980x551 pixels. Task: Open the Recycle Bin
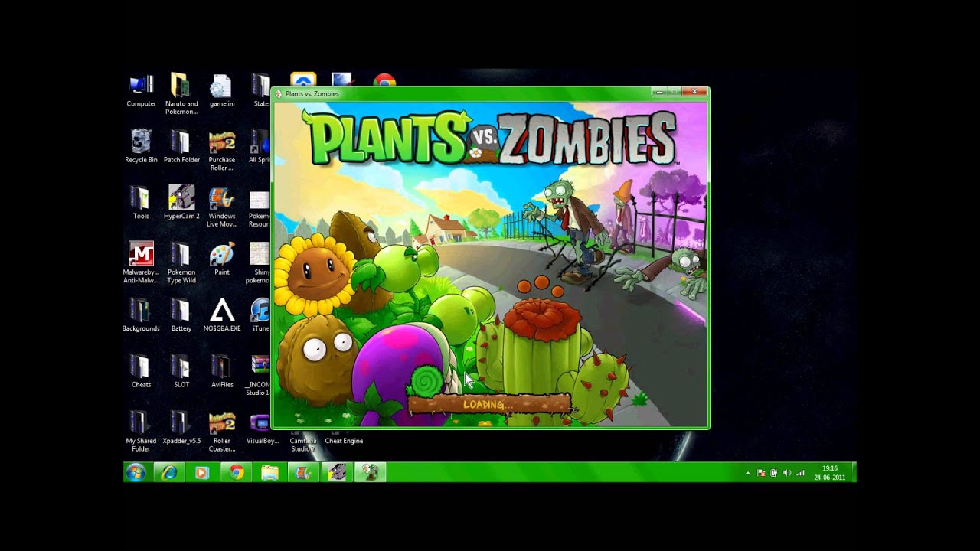[x=141, y=147]
